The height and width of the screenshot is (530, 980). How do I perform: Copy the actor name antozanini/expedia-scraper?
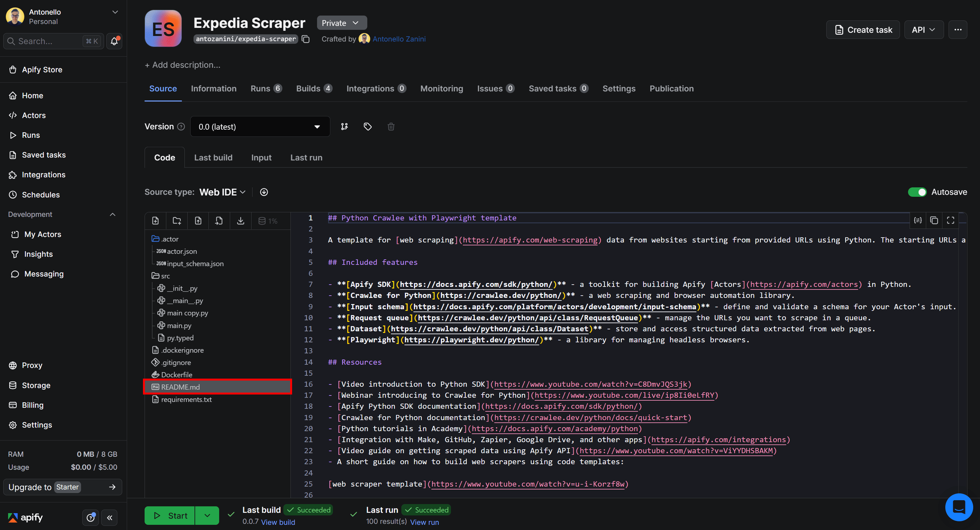pyautogui.click(x=306, y=39)
